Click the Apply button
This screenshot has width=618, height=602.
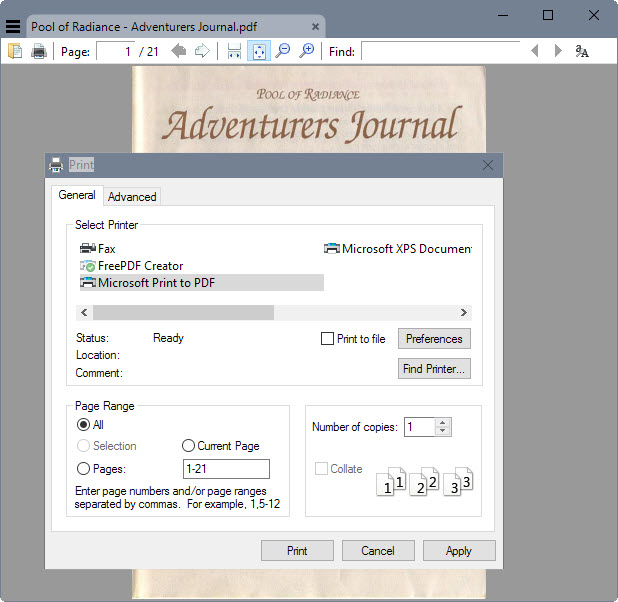(459, 550)
